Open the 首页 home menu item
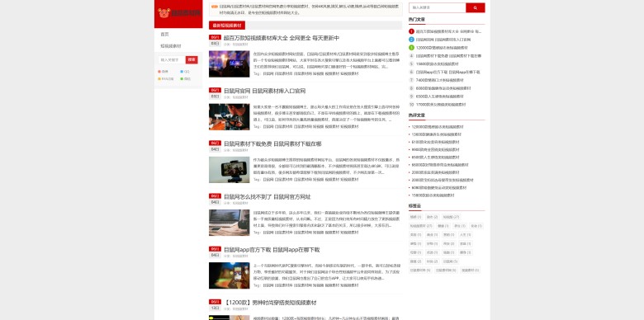Screen dimensions: 644x320 [164, 34]
